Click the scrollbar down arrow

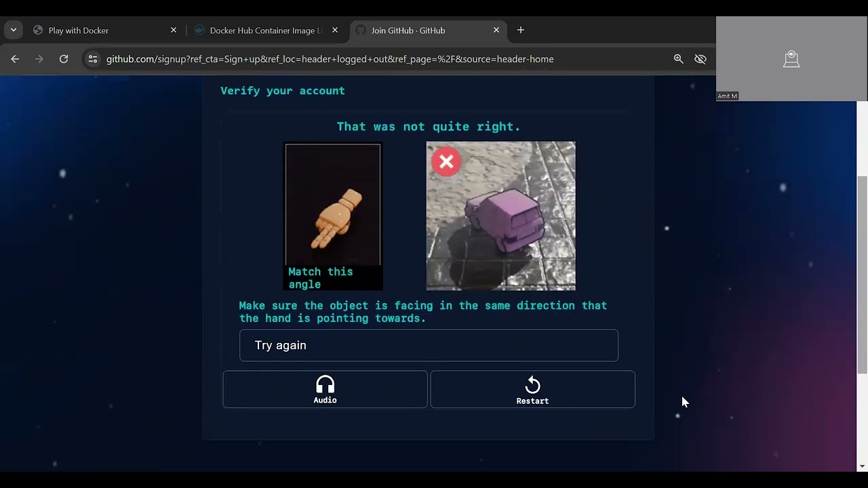[x=862, y=466]
